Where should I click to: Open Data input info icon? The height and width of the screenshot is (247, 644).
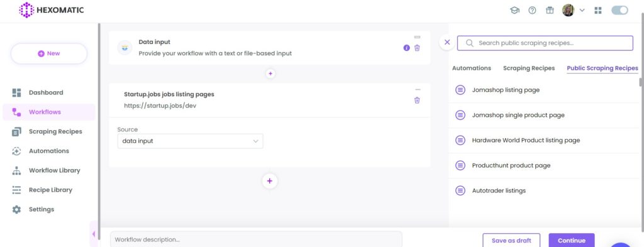407,48
